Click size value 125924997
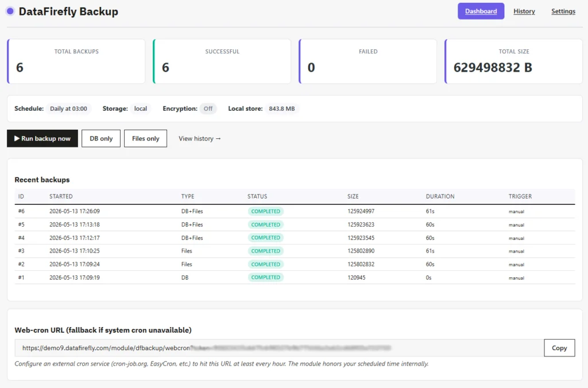This screenshot has width=588, height=388. click(361, 211)
